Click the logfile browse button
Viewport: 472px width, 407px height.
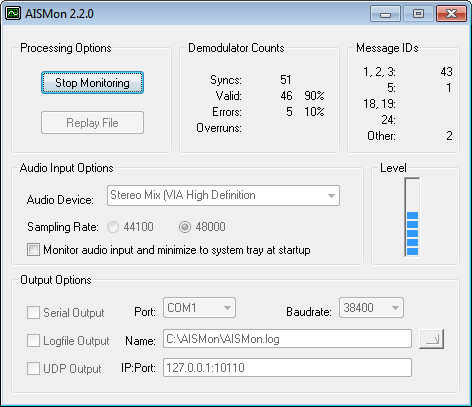tap(431, 339)
